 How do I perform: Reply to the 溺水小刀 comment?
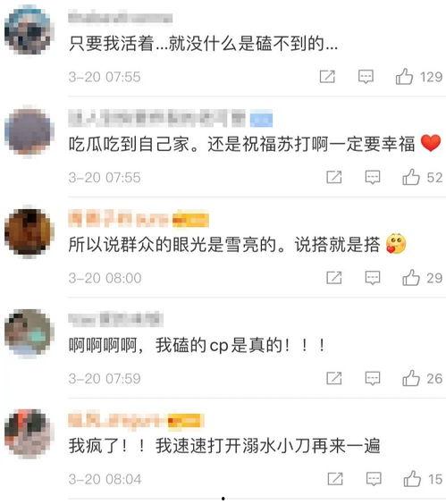(374, 479)
